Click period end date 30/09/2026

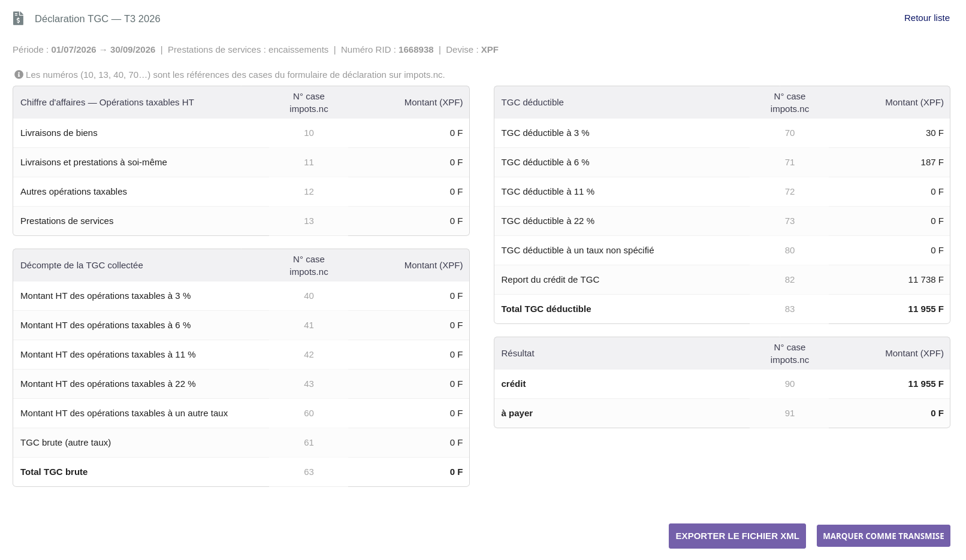point(132,50)
